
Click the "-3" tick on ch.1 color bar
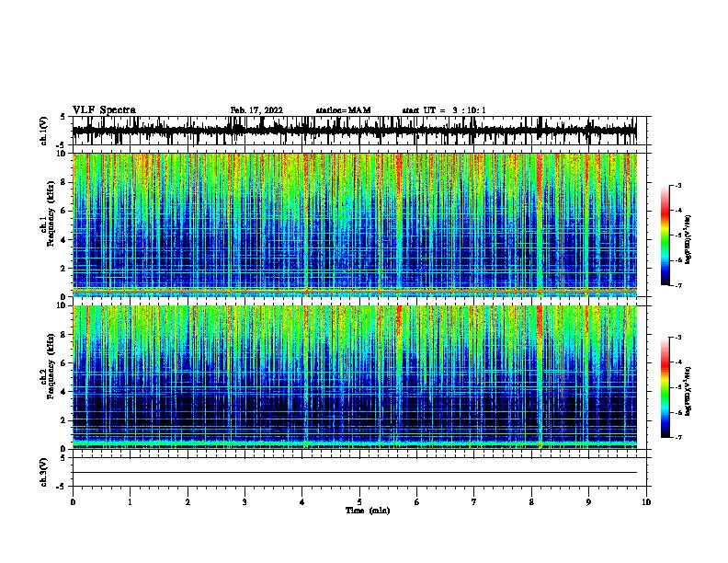(x=678, y=185)
